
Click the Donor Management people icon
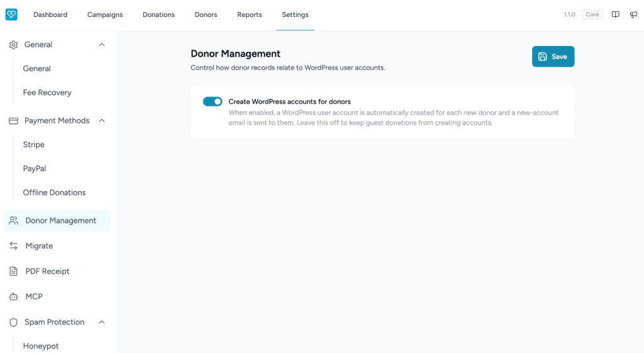14,221
